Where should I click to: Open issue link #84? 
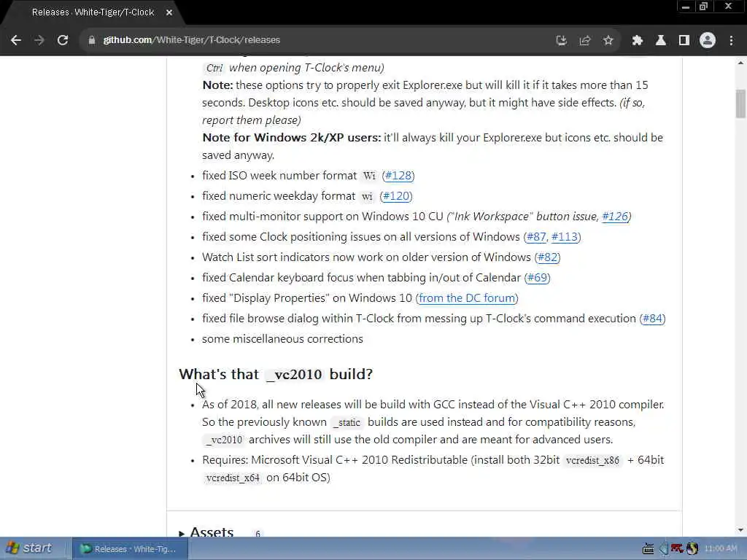pyautogui.click(x=653, y=319)
